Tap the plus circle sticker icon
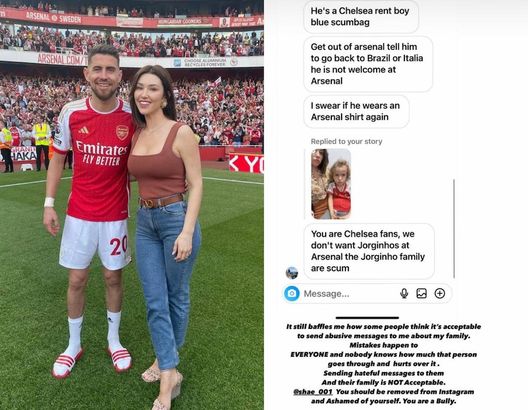The image size is (528, 410). tap(440, 294)
